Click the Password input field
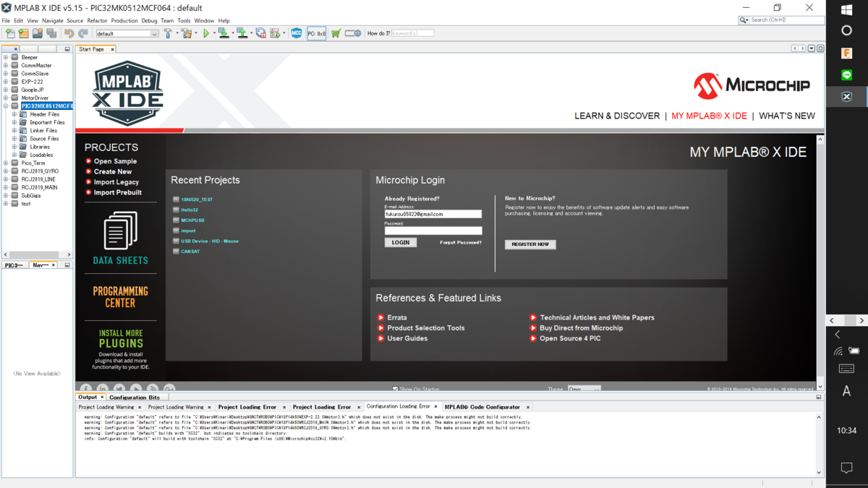 click(x=433, y=231)
